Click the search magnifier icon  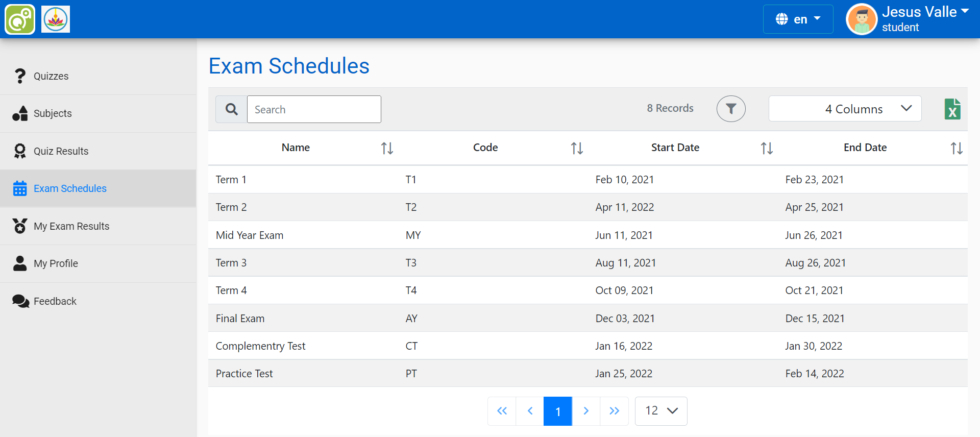point(231,109)
